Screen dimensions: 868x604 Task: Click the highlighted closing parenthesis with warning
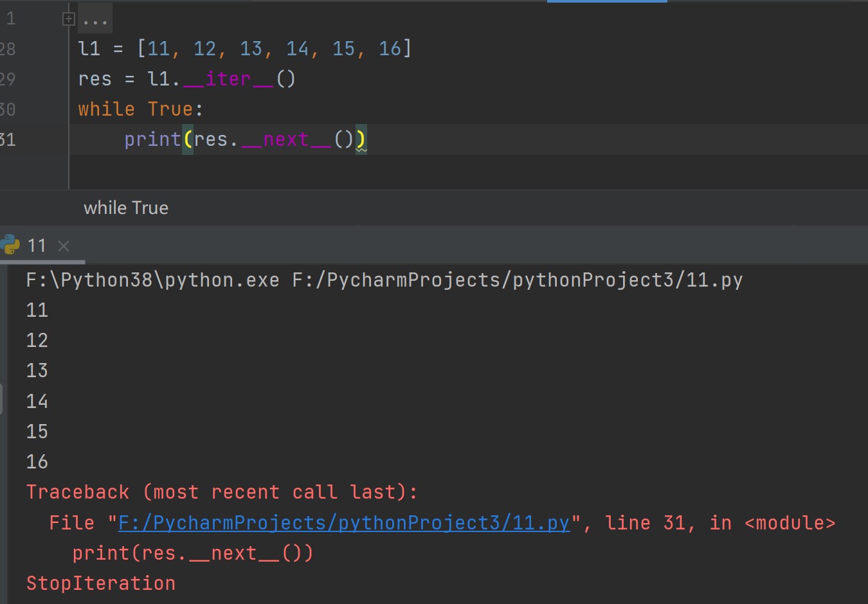click(361, 139)
